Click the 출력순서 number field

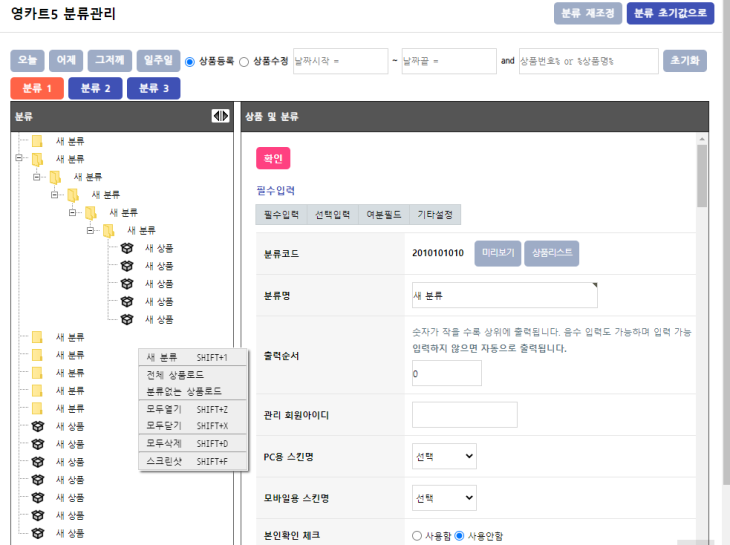pyautogui.click(x=447, y=373)
